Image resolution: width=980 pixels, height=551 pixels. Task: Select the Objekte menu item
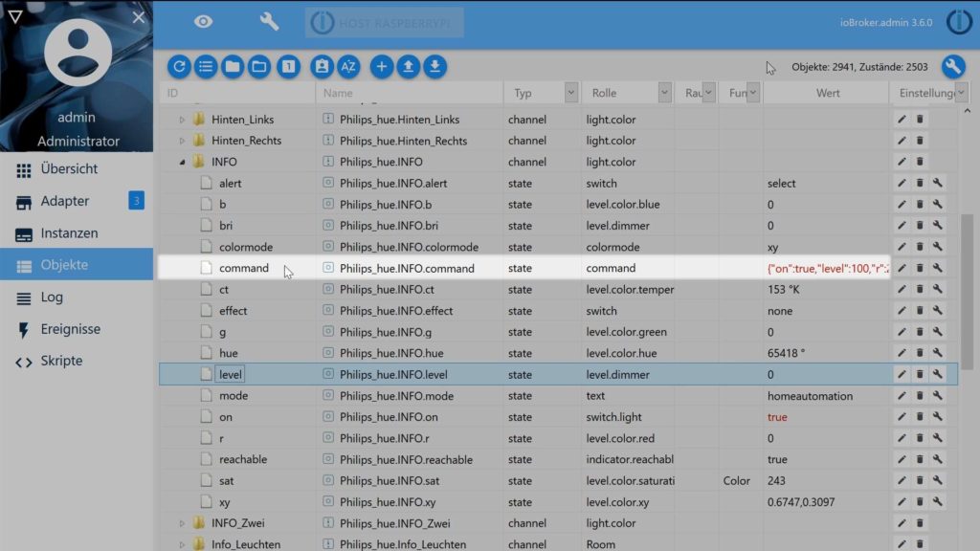pyautogui.click(x=77, y=265)
